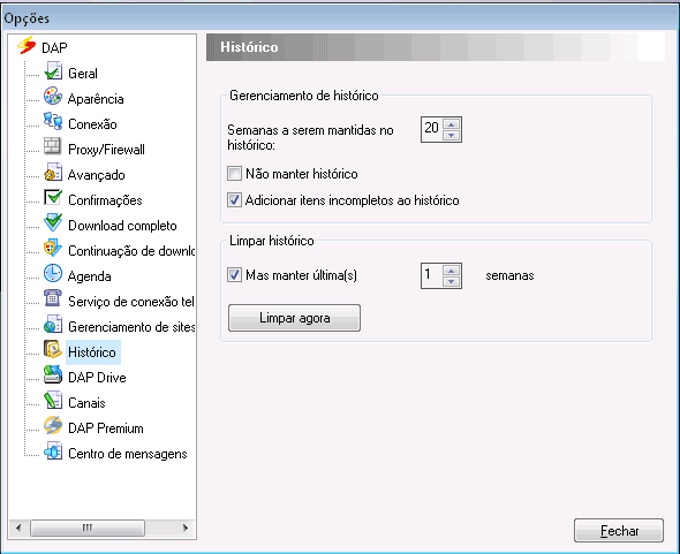
Task: Click the Limpar agora button
Action: [x=294, y=318]
